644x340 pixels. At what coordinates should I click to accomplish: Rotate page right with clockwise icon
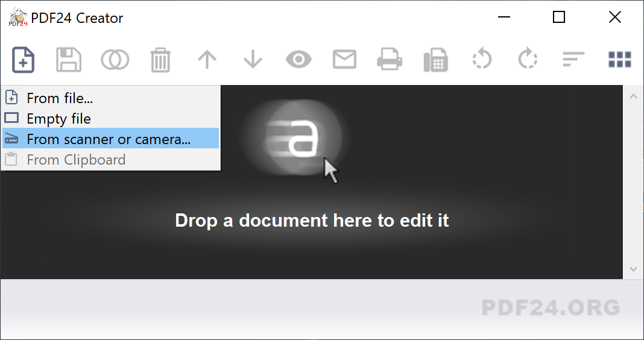point(528,60)
